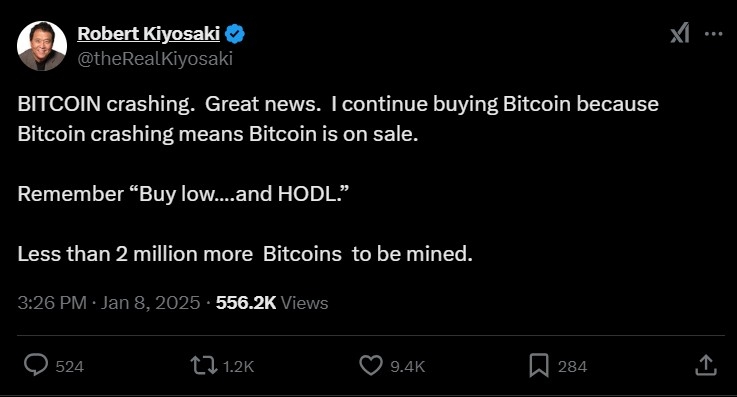Click the 9.4K likes count
The height and width of the screenshot is (397, 737).
pos(408,366)
